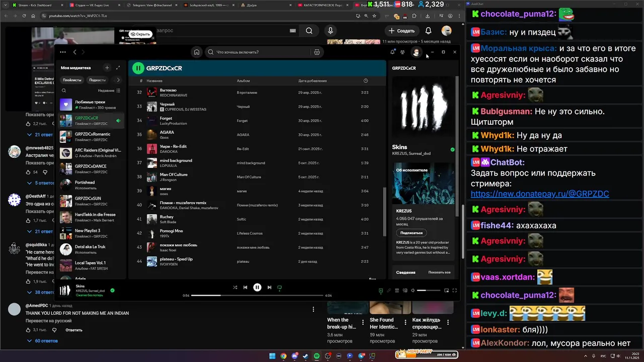644x362 pixels.
Task: Skip to previous track
Action: [245, 288]
